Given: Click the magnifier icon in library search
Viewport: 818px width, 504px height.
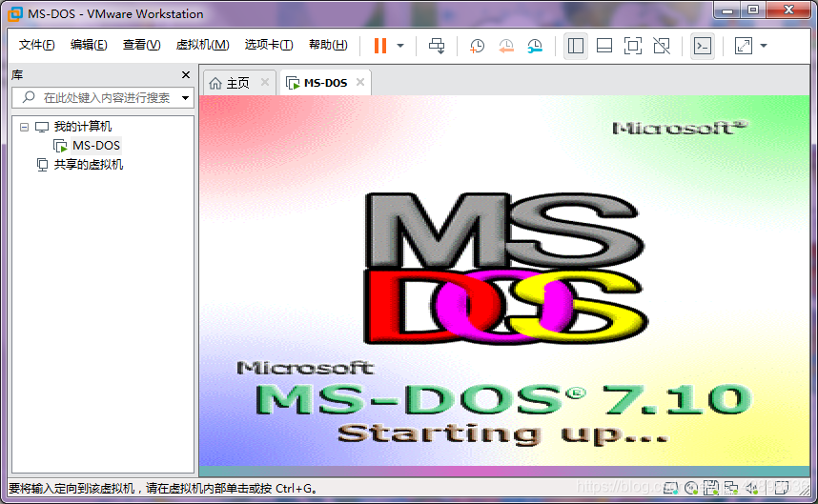Looking at the screenshot, I should coord(29,97).
